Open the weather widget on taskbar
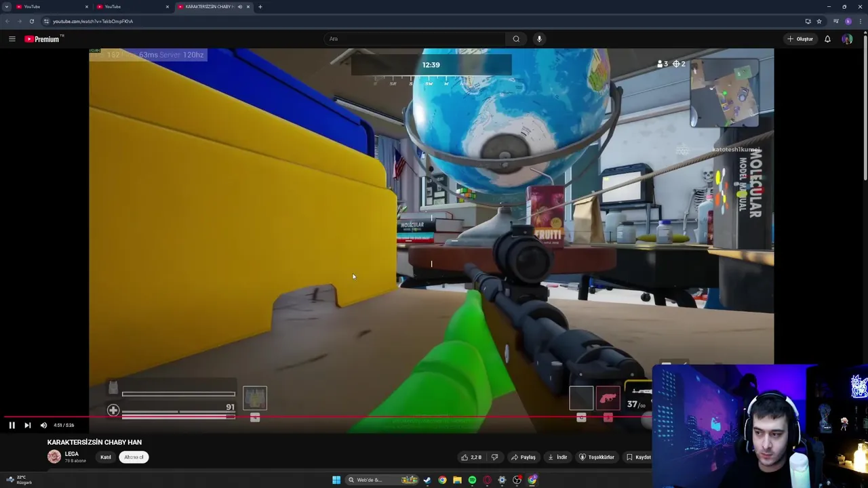The image size is (868, 488). coord(18,479)
